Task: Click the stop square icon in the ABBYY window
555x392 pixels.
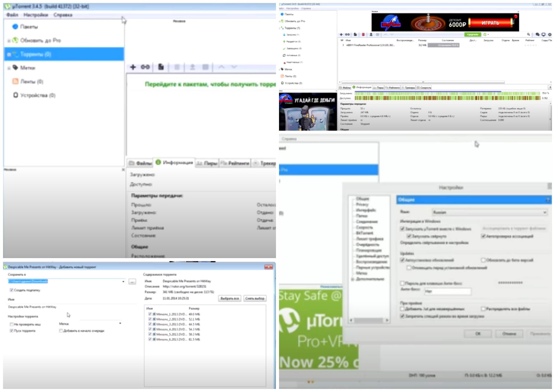Action: (x=378, y=35)
